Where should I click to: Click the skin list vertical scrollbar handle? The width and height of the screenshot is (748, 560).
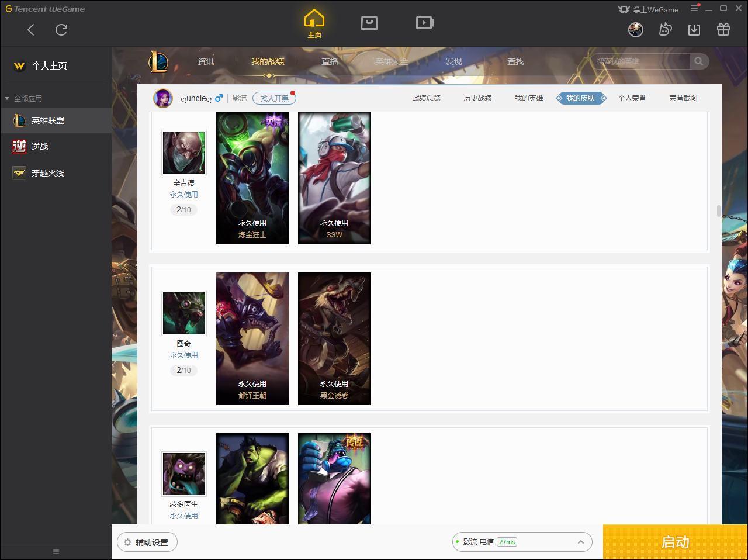(719, 211)
